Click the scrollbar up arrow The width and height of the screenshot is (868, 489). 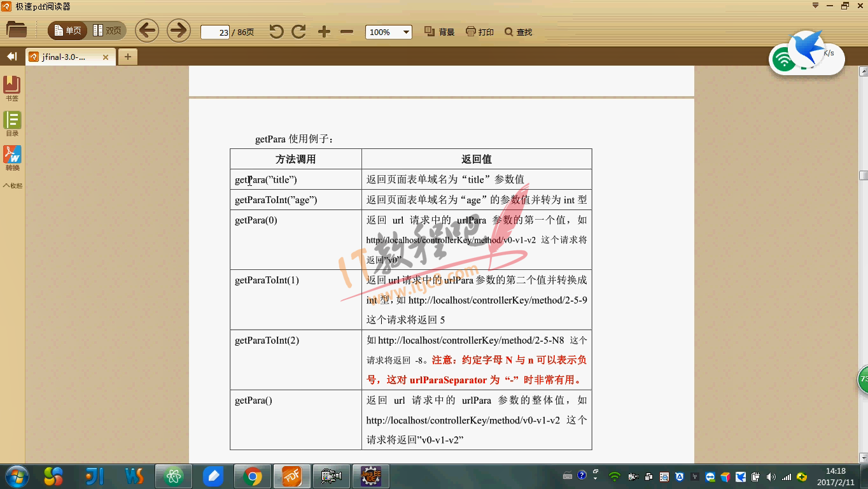pos(863,70)
